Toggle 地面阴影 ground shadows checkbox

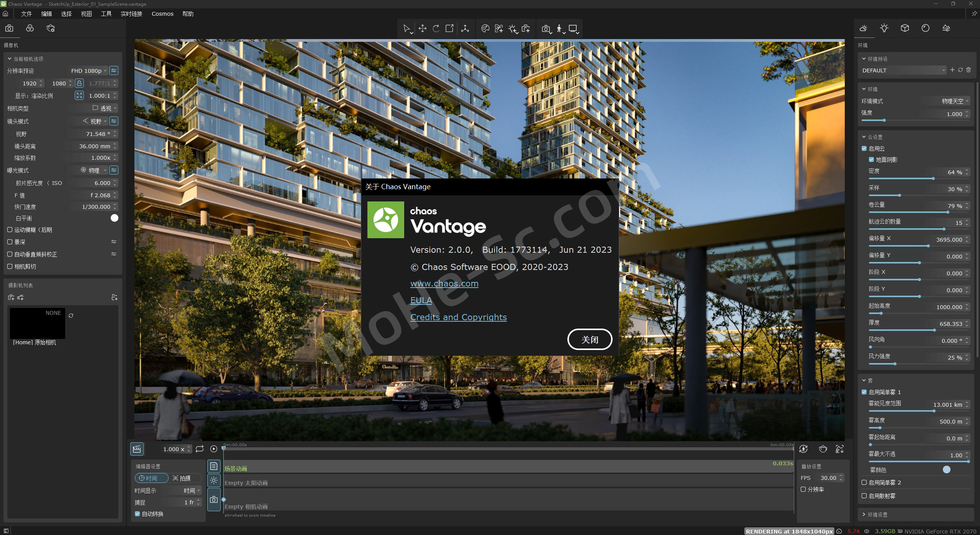coord(871,160)
